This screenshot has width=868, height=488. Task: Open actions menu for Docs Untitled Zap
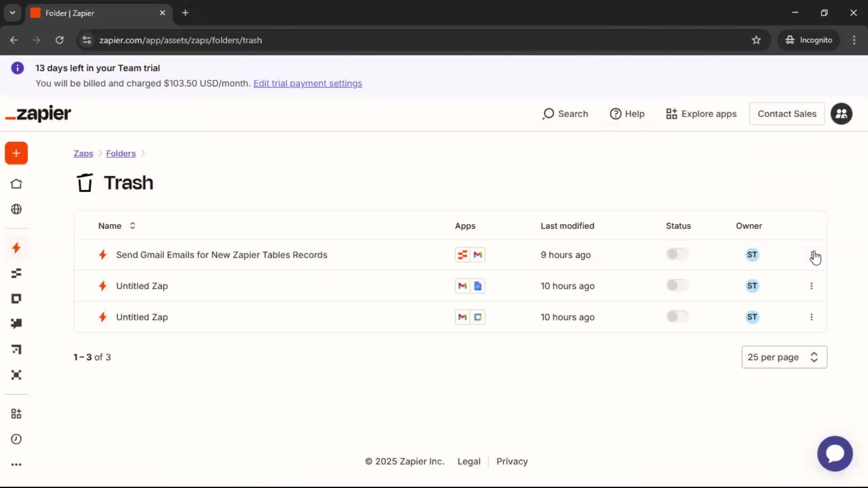(x=811, y=286)
